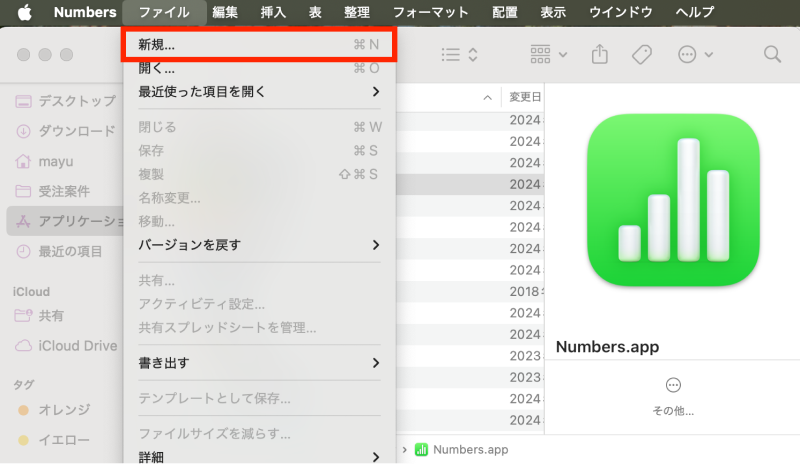Click the Share icon in Finder toolbar
Viewport: 800px width, 464px height.
(x=600, y=55)
